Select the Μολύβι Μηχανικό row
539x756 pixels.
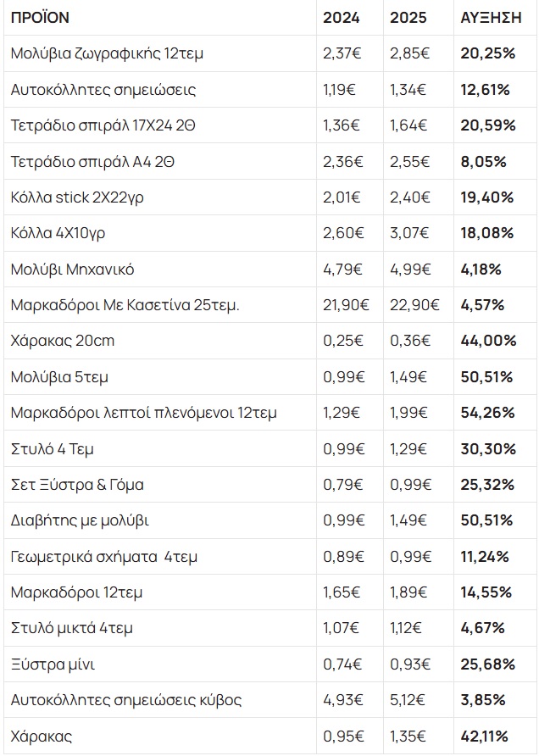tap(270, 269)
